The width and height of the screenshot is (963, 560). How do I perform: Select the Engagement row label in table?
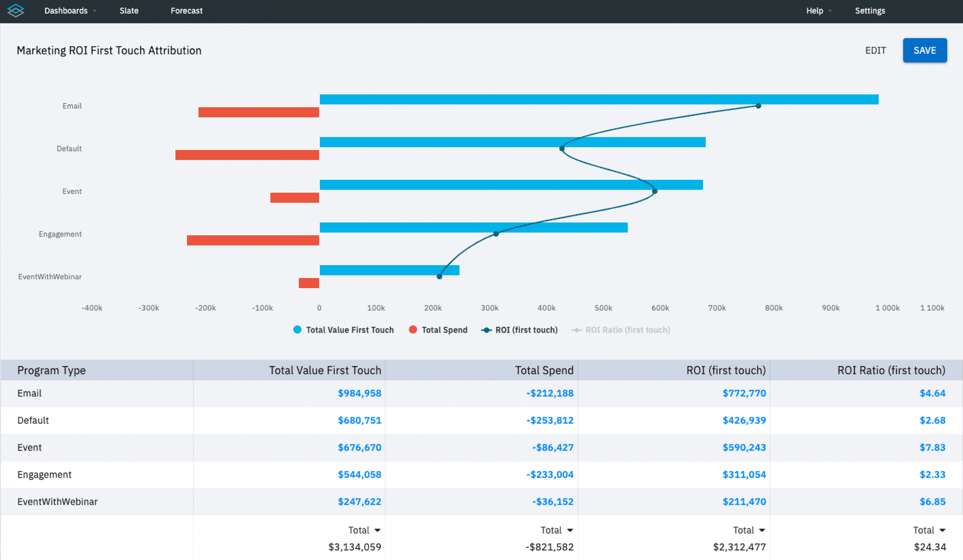(44, 474)
